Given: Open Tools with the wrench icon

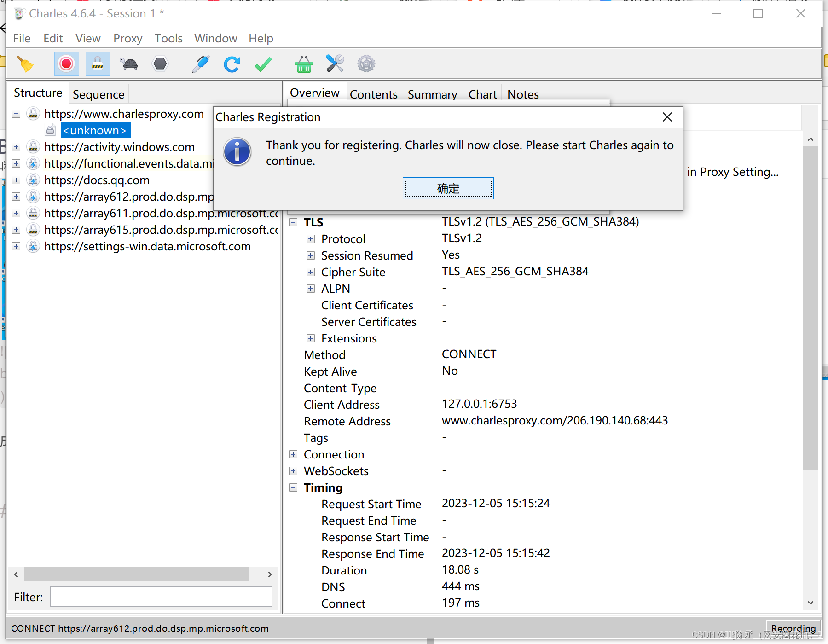Looking at the screenshot, I should point(335,64).
